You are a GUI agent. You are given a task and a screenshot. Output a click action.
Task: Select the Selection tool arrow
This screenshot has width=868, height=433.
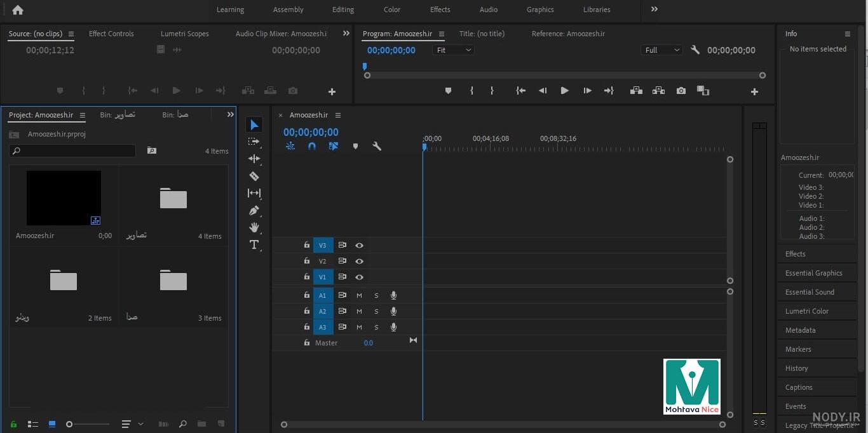coord(254,124)
